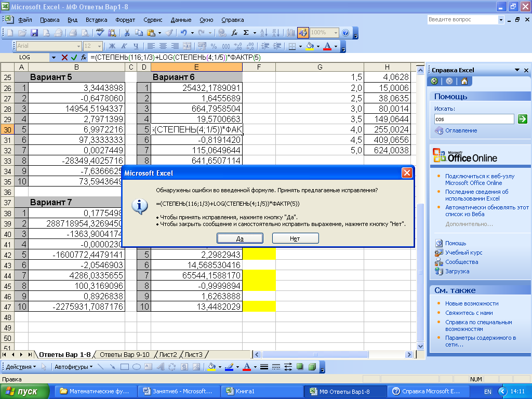Screen dimensions: 532x399
Task: Click the red X cancel formula button
Action: pyautogui.click(x=64, y=57)
